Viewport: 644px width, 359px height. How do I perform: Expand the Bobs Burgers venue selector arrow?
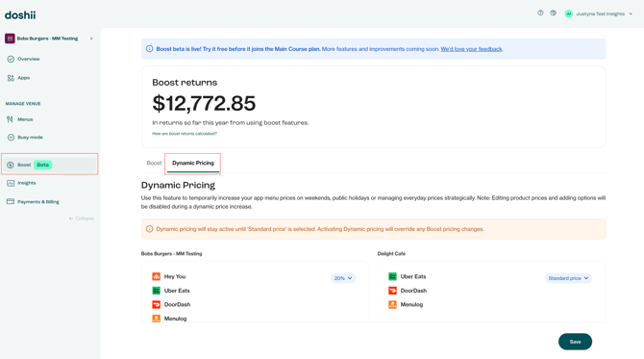pos(91,38)
